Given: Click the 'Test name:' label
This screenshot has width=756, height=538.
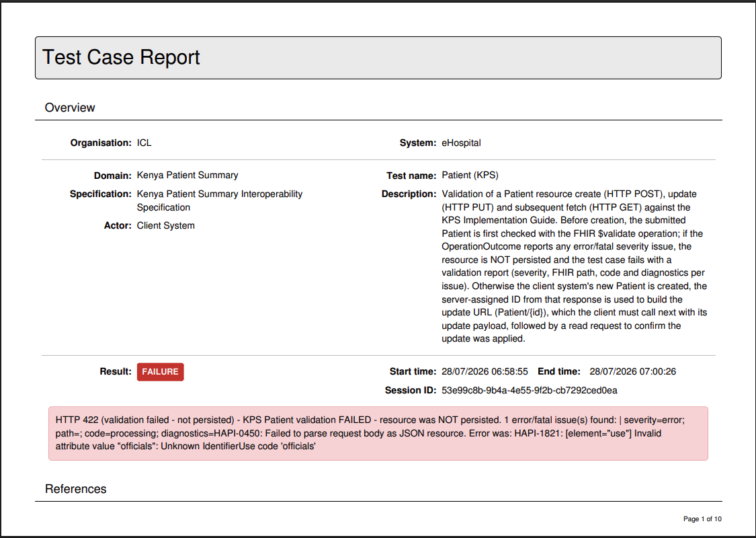Looking at the screenshot, I should pos(411,176).
